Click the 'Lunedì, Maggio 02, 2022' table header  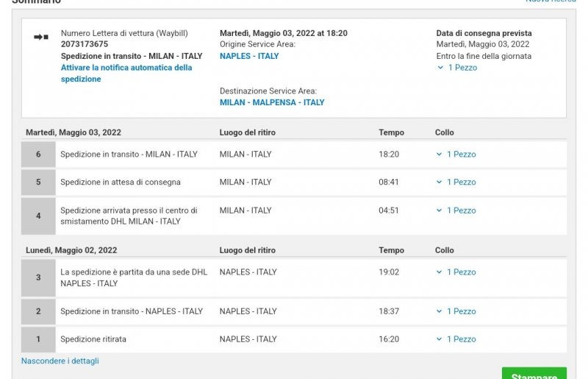(x=71, y=250)
